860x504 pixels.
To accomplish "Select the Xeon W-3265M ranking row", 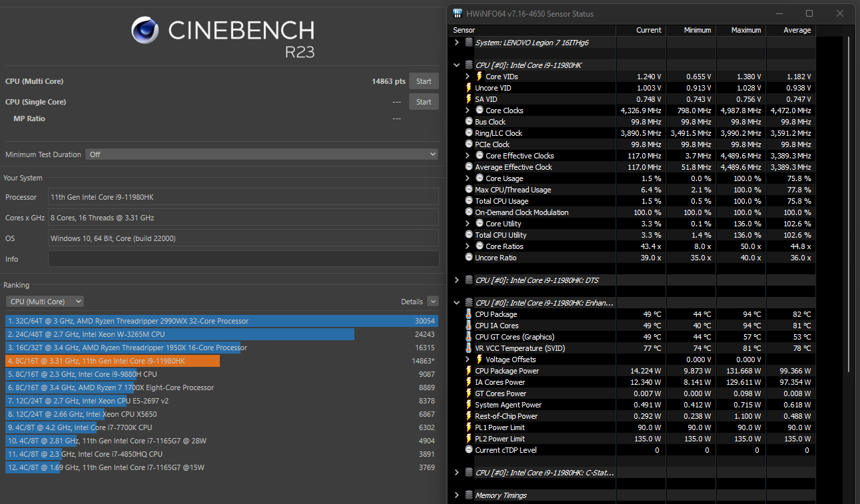I will (x=222, y=334).
